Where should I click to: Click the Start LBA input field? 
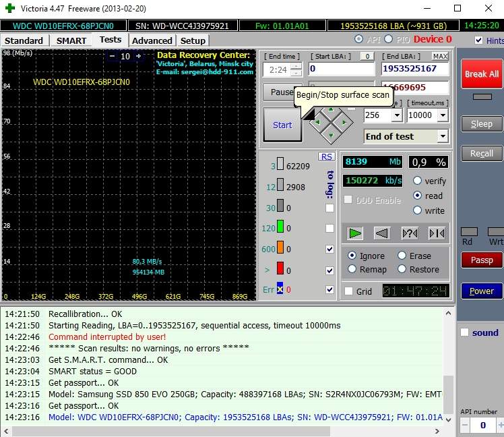342,69
